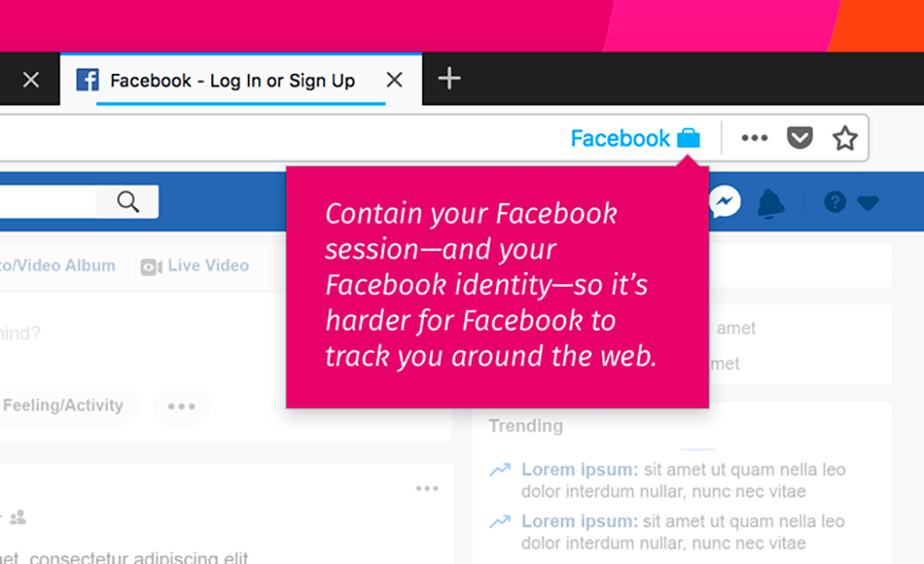Open first Lorem ipsum trending link

(579, 470)
